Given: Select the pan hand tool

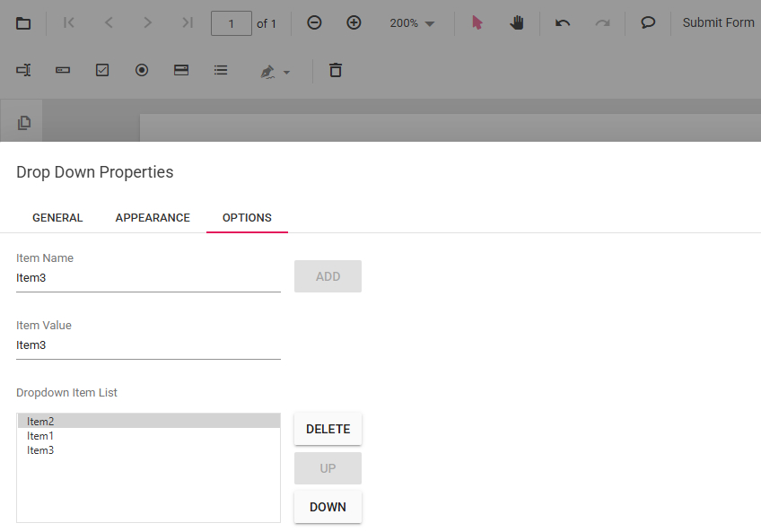Looking at the screenshot, I should [517, 22].
